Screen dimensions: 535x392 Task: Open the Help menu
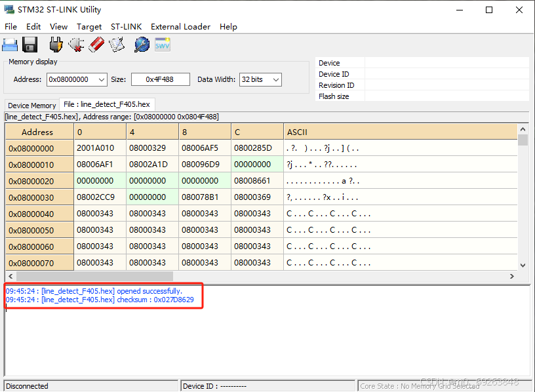pyautogui.click(x=228, y=27)
